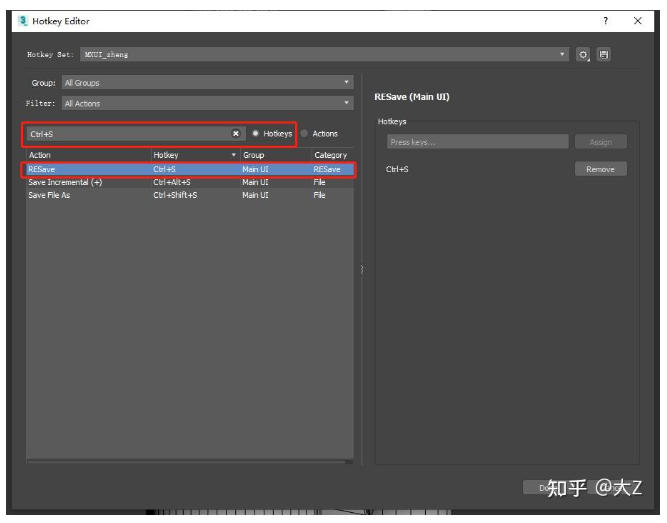Select the Actions radio button
This screenshot has width=667, height=523.
pos(304,134)
